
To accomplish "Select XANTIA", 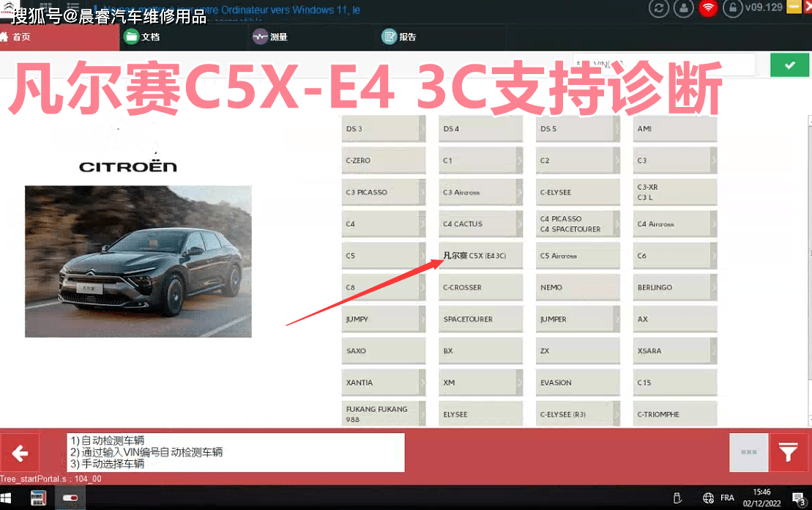I will pyautogui.click(x=384, y=382).
